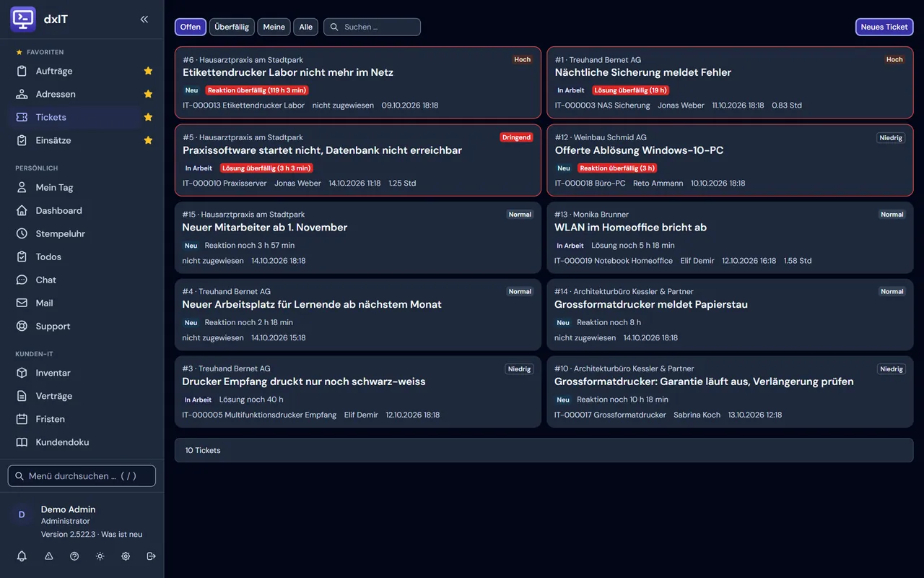Switch to the Überfällig filter tab
924x578 pixels.
[x=232, y=27]
